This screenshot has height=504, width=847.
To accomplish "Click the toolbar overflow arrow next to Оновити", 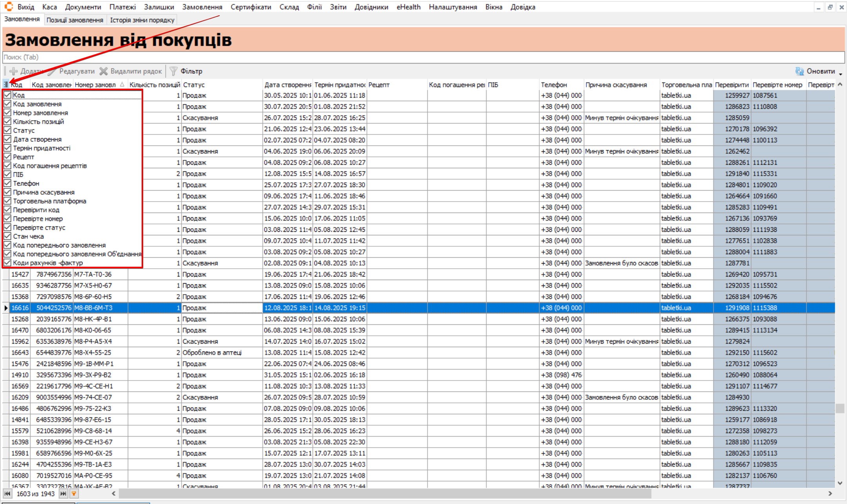I will point(841,73).
